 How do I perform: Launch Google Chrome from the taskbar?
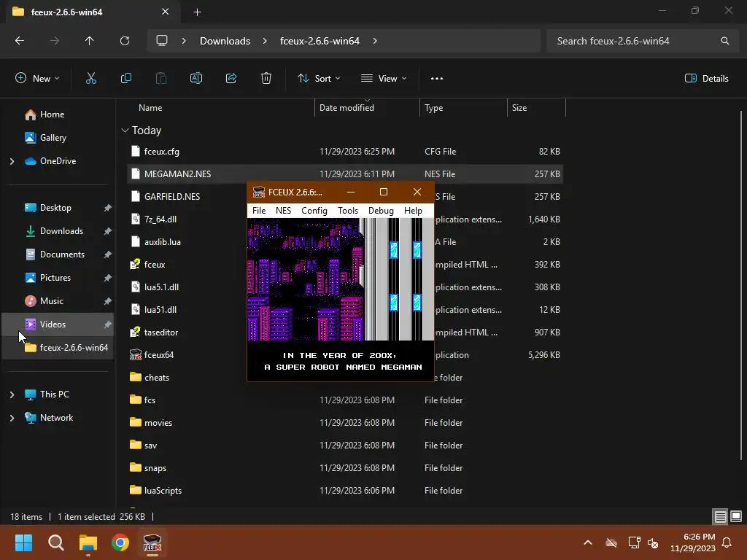coord(120,542)
